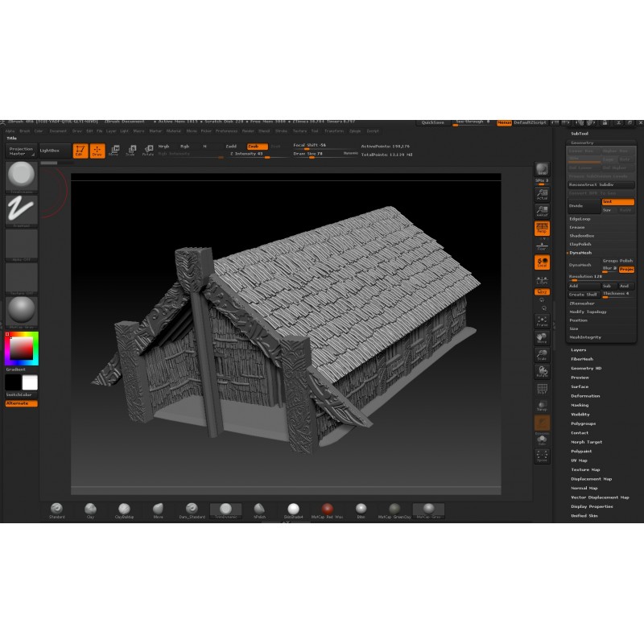Select the Rotate transform icon
This screenshot has height=644, width=644.
pyautogui.click(x=148, y=151)
